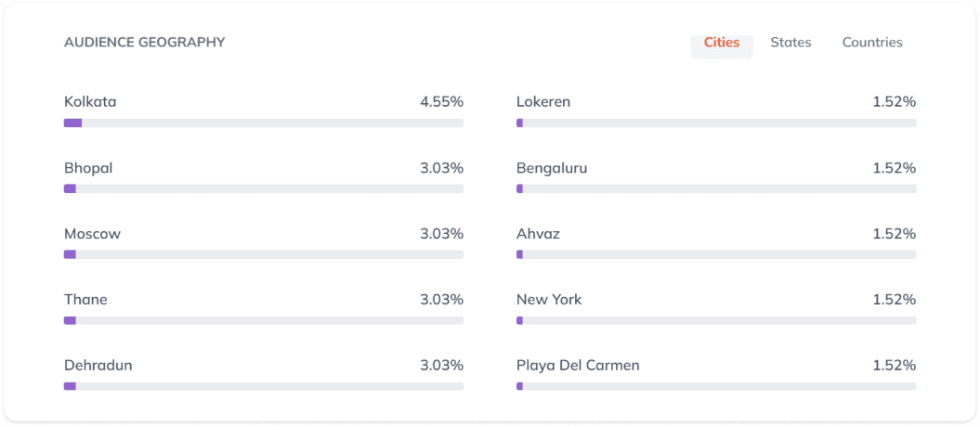Click the Bhopal percentage bar
Viewport: 980px width, 427px height.
coord(264,188)
